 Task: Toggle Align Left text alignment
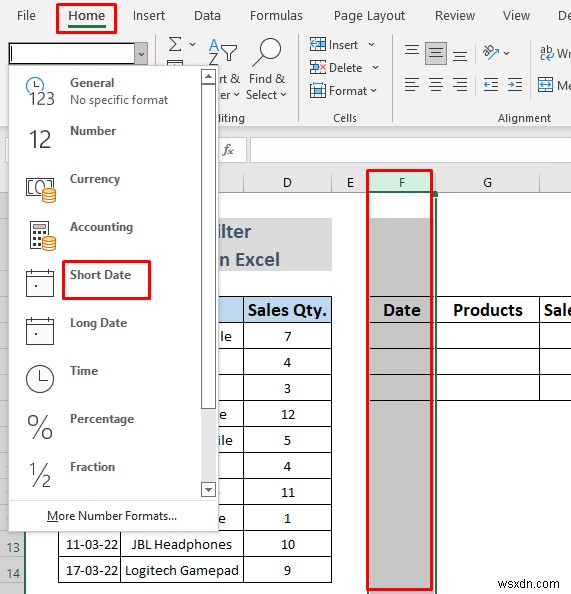click(x=411, y=84)
